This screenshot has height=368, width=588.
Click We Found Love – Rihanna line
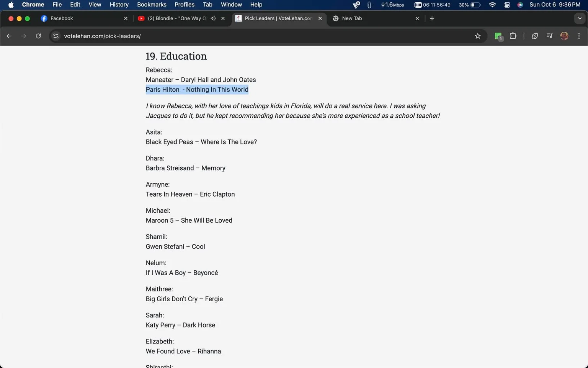pos(183,351)
